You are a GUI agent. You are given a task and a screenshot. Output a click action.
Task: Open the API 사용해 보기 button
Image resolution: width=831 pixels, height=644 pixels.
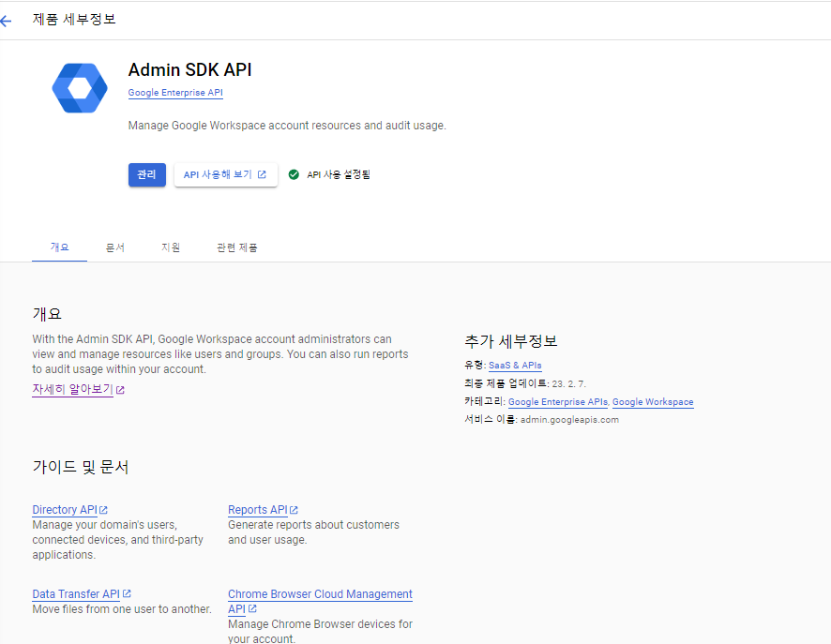[x=225, y=174]
